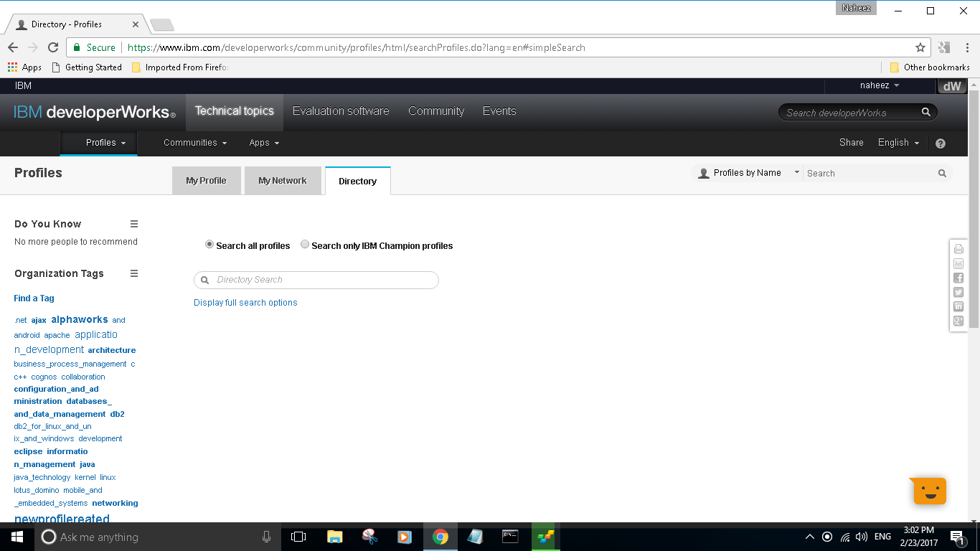
Task: Click magnifier in Profiles by Name search
Action: 942,173
